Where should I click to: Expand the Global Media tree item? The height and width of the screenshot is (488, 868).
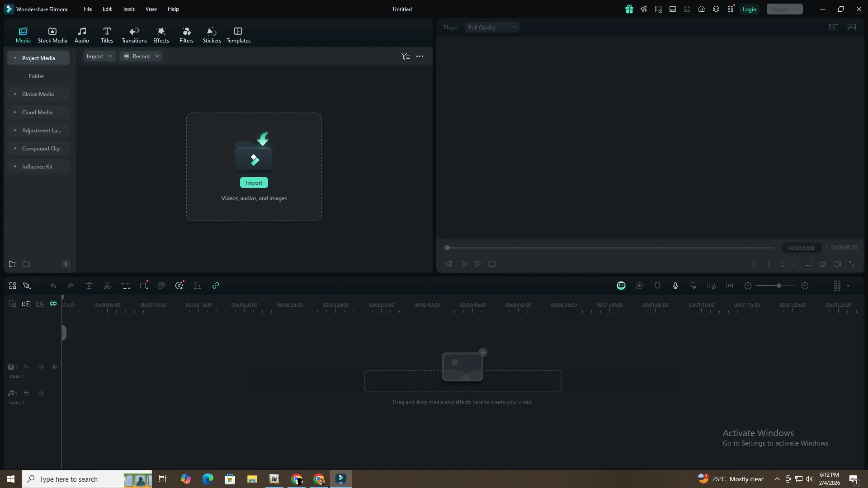[x=15, y=94]
